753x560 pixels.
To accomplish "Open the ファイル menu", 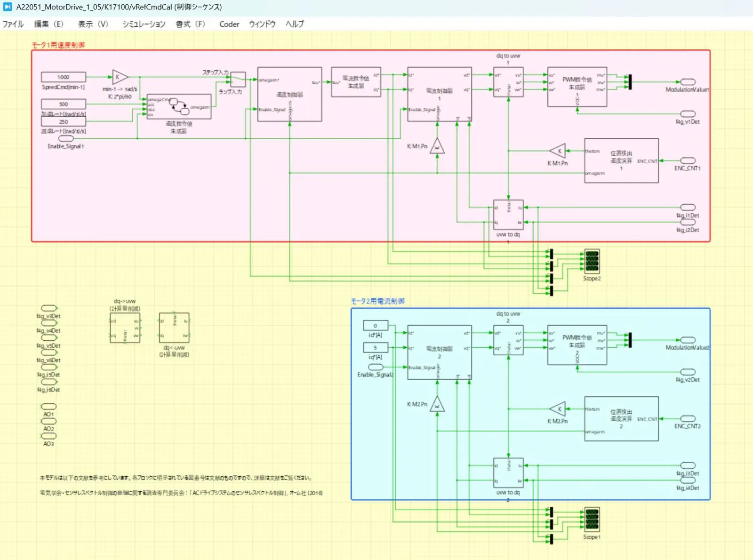I will [x=13, y=24].
